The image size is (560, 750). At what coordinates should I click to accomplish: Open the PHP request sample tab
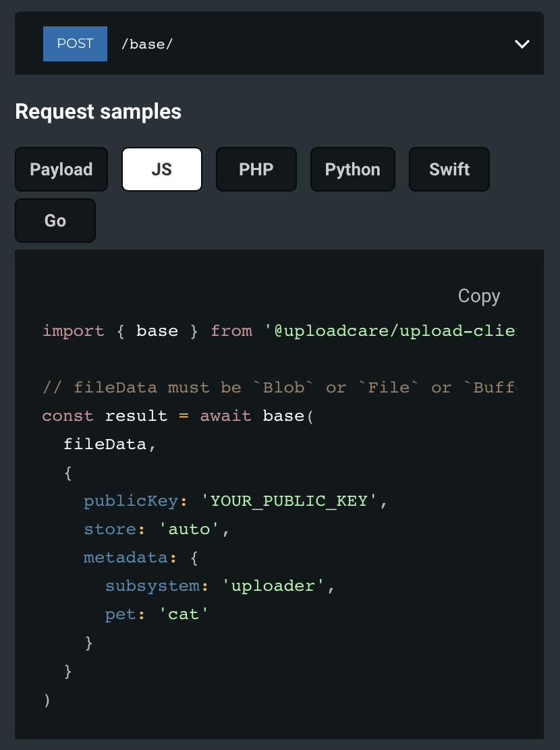pos(256,169)
